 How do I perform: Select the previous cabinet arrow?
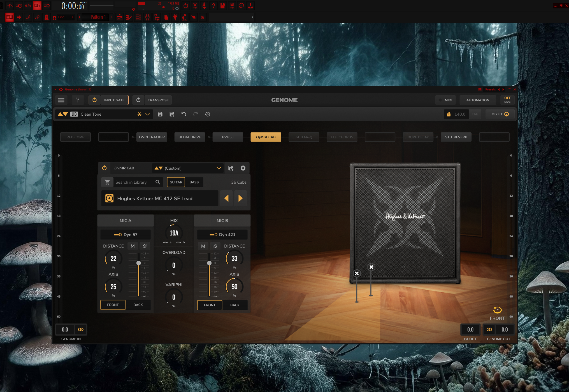tap(226, 199)
